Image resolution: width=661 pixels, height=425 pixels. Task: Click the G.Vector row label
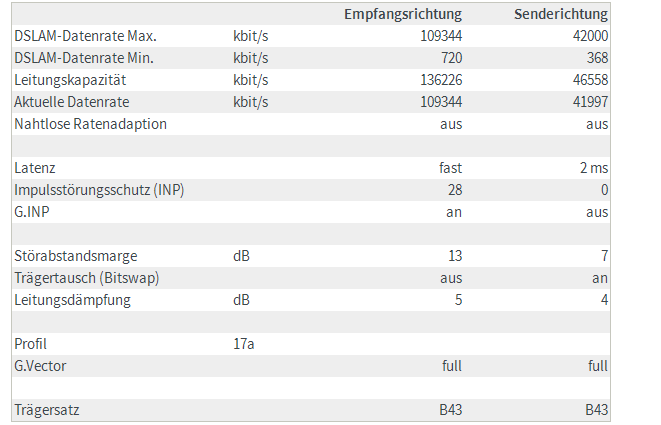pyautogui.click(x=40, y=366)
